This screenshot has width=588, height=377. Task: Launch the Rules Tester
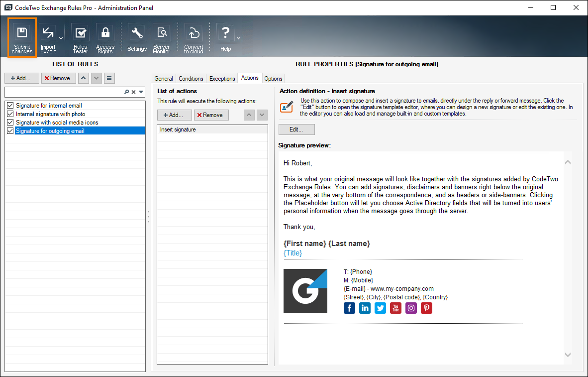click(x=80, y=39)
